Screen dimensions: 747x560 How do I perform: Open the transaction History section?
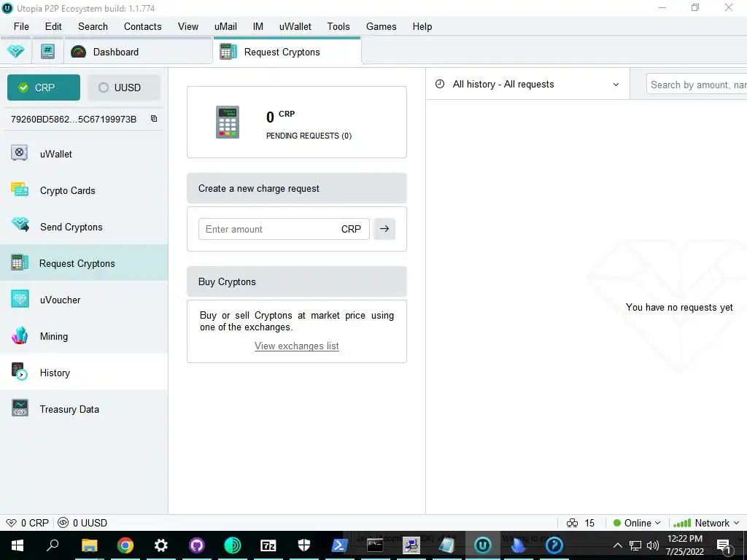click(84, 373)
